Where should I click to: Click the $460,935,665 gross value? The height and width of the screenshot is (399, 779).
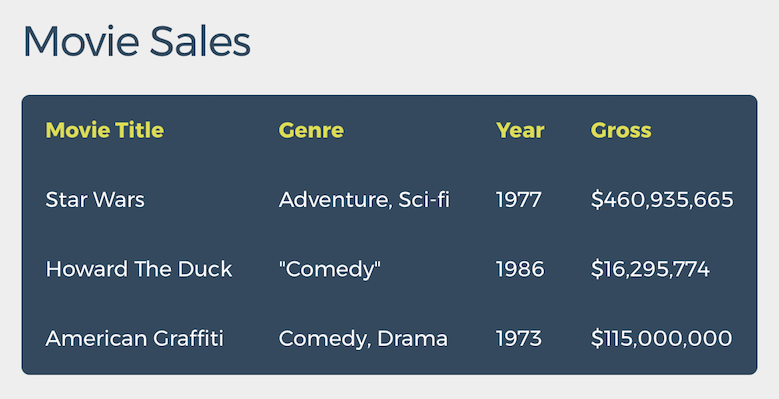(x=662, y=200)
